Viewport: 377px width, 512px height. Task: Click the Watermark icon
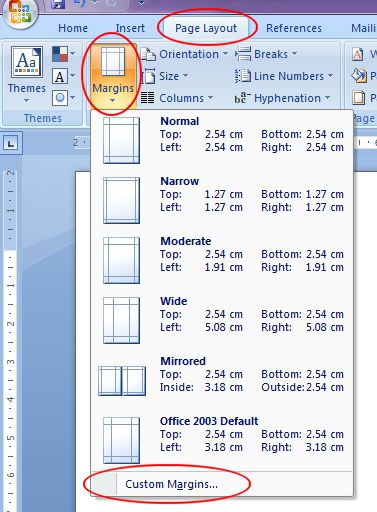[x=358, y=54]
